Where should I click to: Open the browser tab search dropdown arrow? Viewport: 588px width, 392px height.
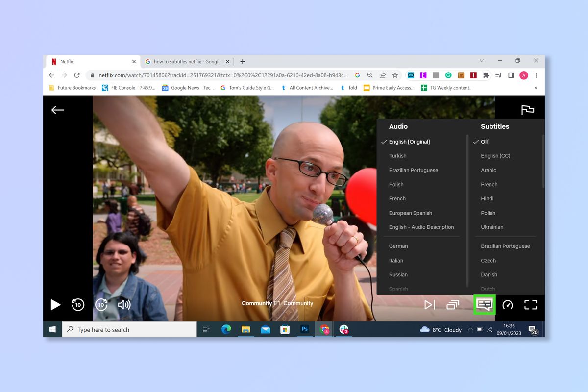[x=482, y=60]
